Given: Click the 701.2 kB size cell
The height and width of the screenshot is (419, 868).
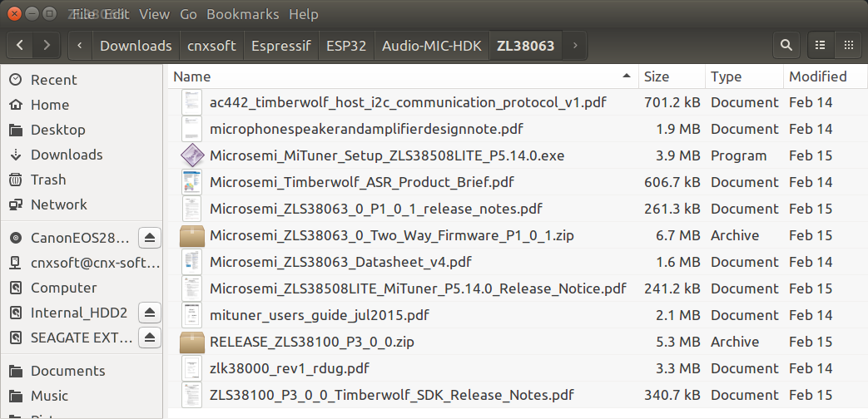Looking at the screenshot, I should pos(672,102).
